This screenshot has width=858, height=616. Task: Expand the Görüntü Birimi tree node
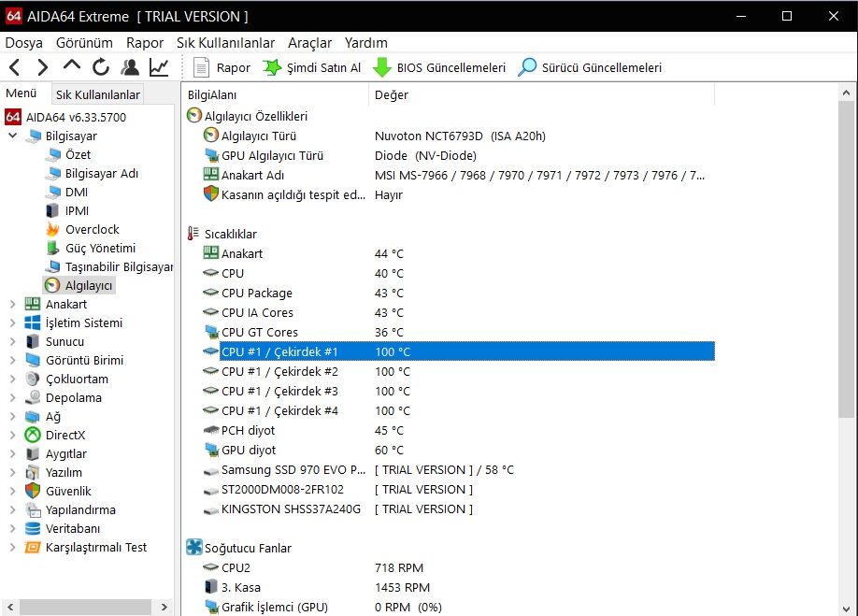click(x=12, y=360)
